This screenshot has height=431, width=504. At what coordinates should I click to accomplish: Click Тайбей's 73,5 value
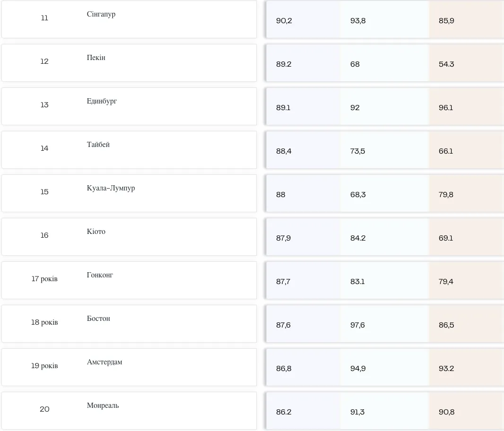point(357,151)
